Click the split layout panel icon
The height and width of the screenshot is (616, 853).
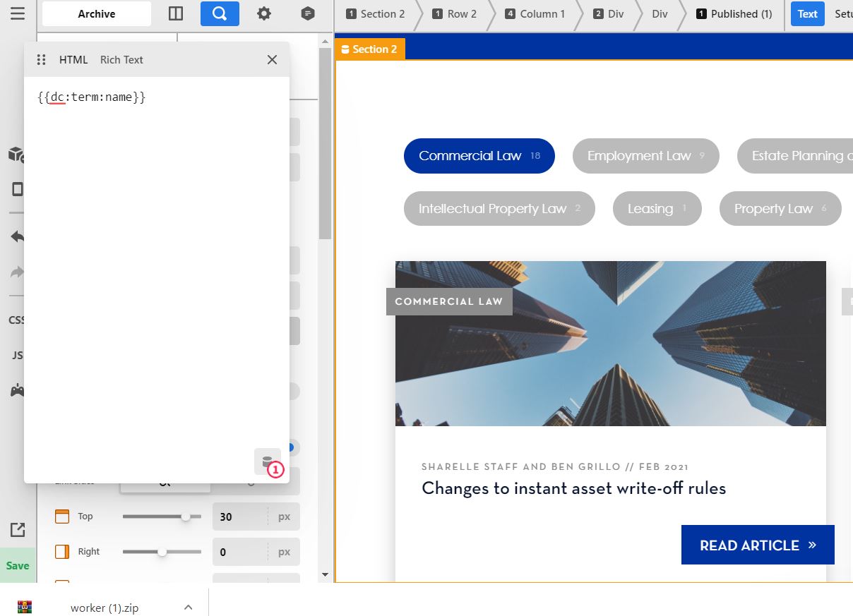[176, 13]
